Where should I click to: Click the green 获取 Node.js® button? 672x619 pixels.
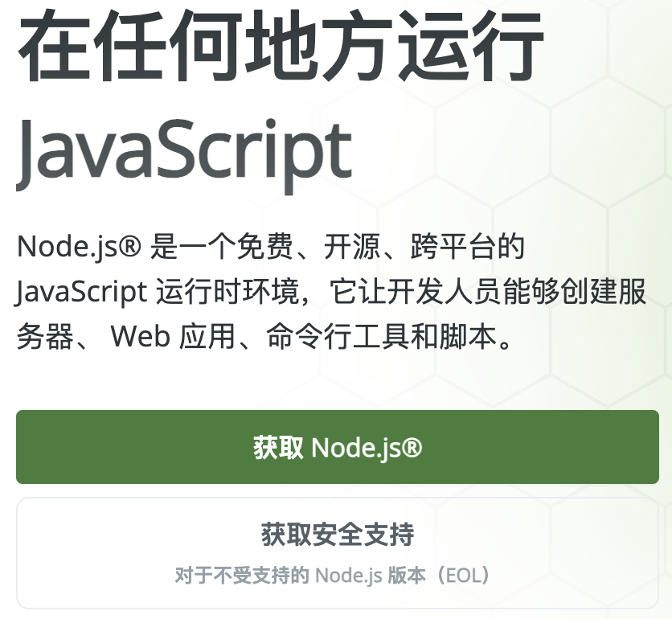click(x=337, y=447)
